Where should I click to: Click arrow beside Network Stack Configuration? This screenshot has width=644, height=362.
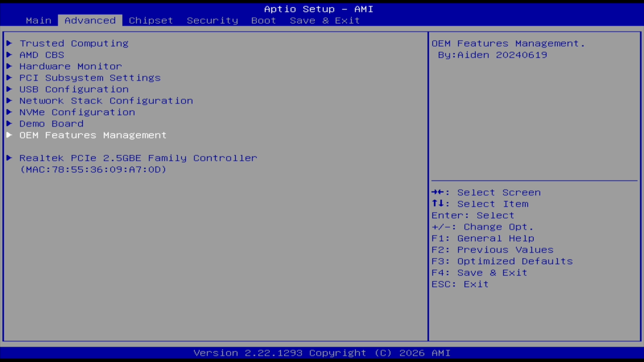10,101
